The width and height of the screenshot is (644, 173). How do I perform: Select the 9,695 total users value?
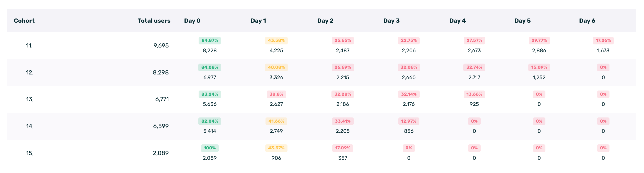click(x=161, y=46)
